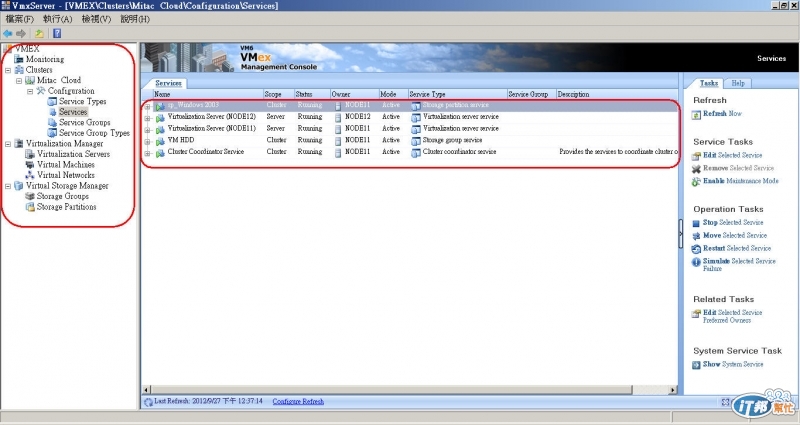
Task: Click the Mitac Cloud cluster icon
Action: [30, 80]
